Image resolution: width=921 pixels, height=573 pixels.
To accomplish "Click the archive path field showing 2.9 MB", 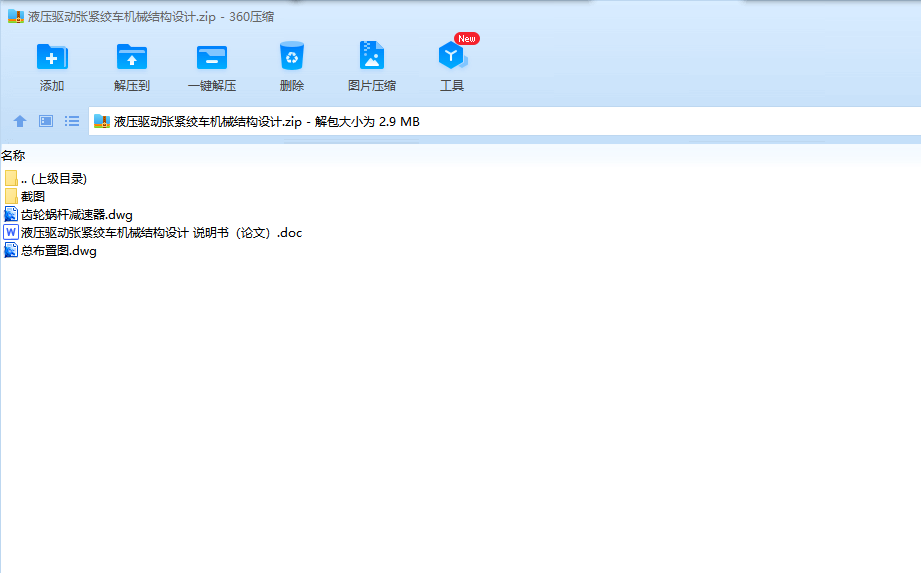I will (505, 122).
